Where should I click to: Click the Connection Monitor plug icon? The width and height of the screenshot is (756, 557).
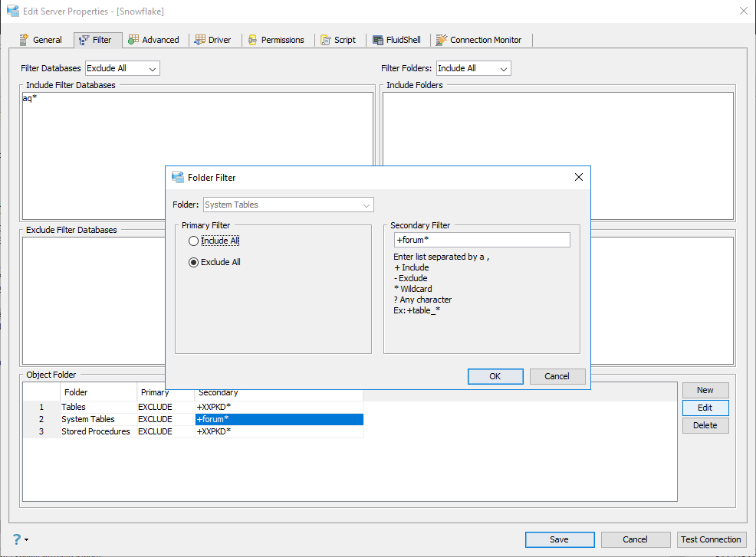point(441,40)
